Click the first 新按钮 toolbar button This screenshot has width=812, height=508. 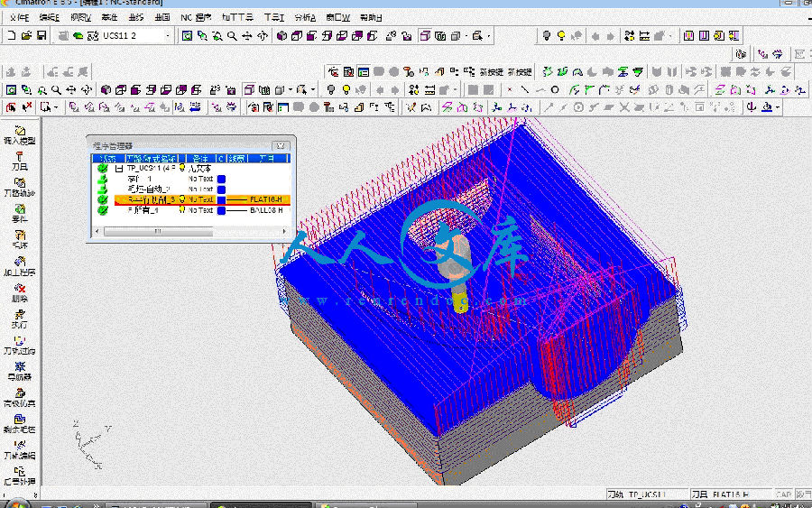point(492,72)
